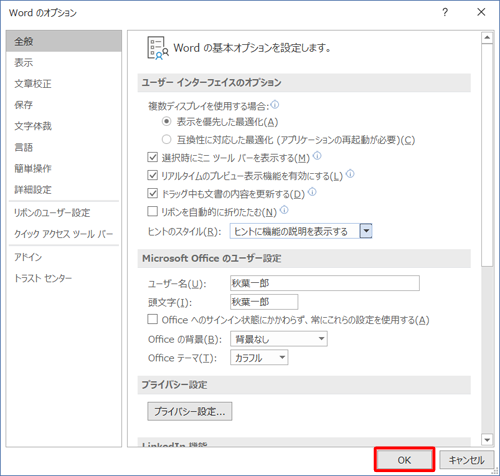Click info icon next to リボンを自動的に折りたたむ
Image resolution: width=500 pixels, height=476 pixels.
(x=284, y=210)
